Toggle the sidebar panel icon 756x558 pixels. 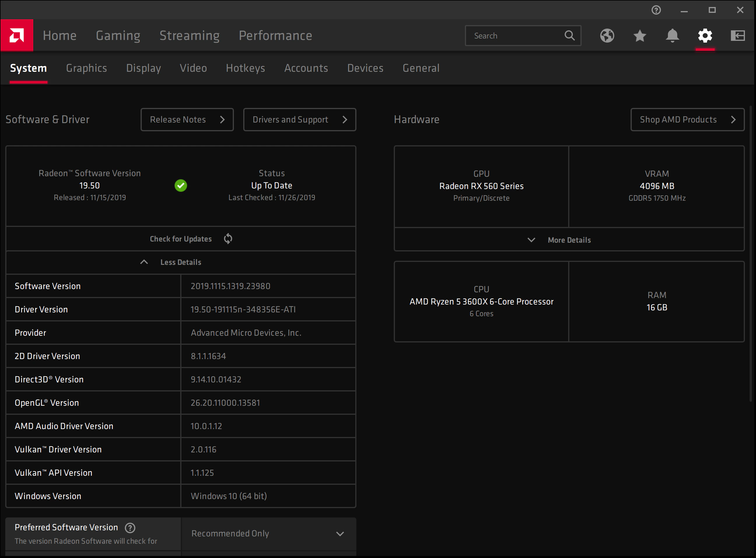click(738, 36)
